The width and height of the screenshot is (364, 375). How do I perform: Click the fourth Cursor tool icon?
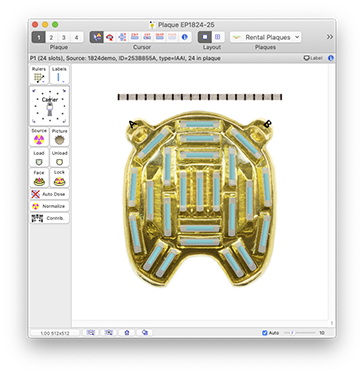pos(135,37)
